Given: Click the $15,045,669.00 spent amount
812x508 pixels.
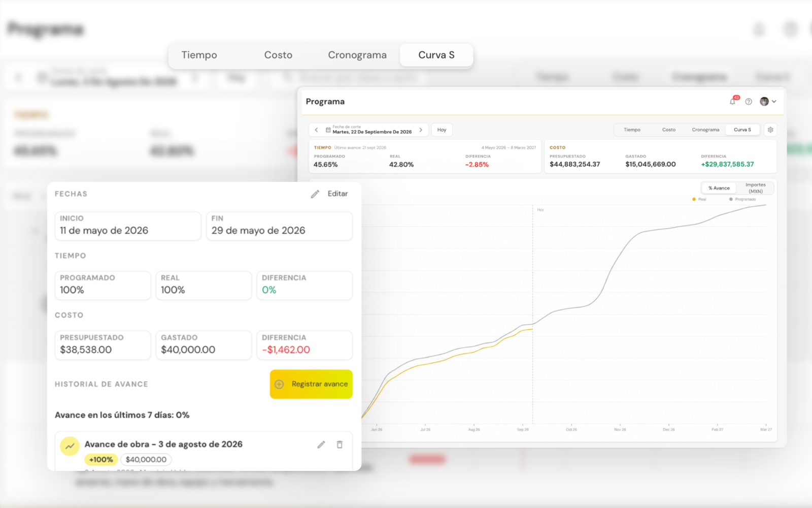Looking at the screenshot, I should click(x=651, y=165).
